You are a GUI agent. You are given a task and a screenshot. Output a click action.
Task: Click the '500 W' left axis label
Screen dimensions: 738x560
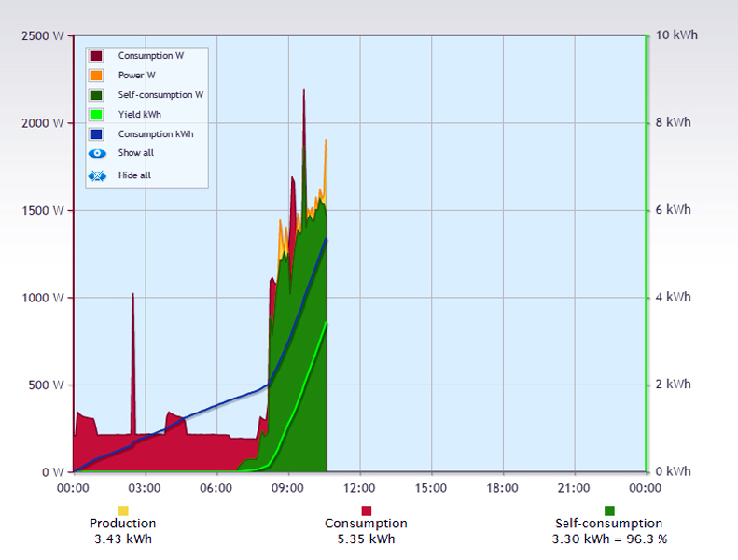(46, 385)
